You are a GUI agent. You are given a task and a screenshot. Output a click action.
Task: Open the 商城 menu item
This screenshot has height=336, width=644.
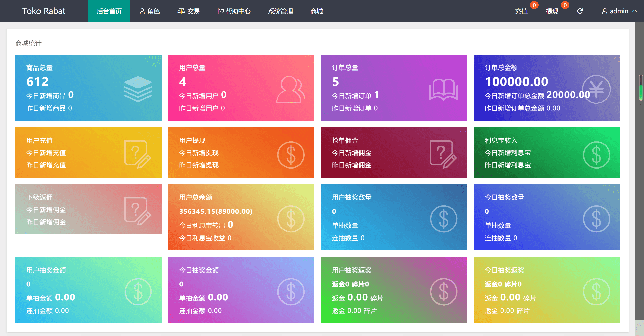pyautogui.click(x=316, y=11)
